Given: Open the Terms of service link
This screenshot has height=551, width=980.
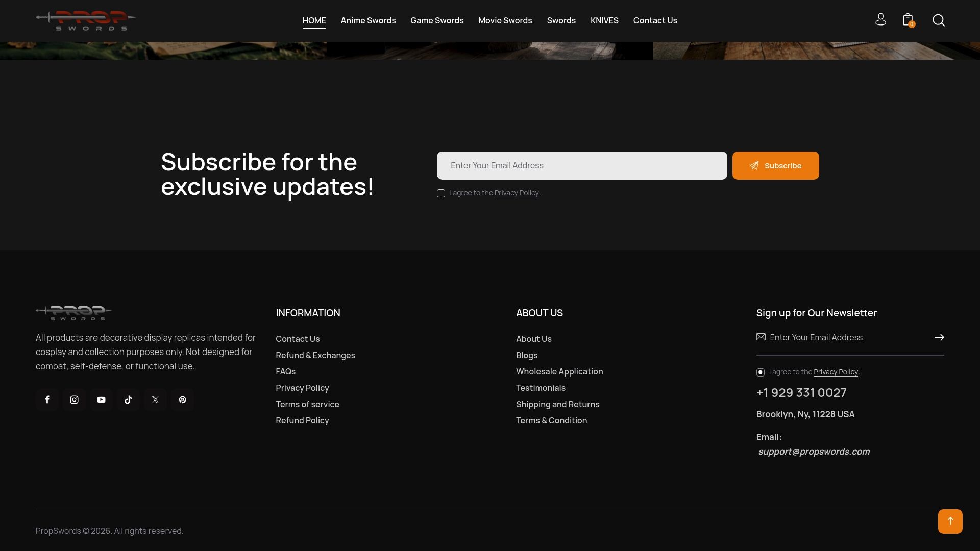Looking at the screenshot, I should [307, 404].
